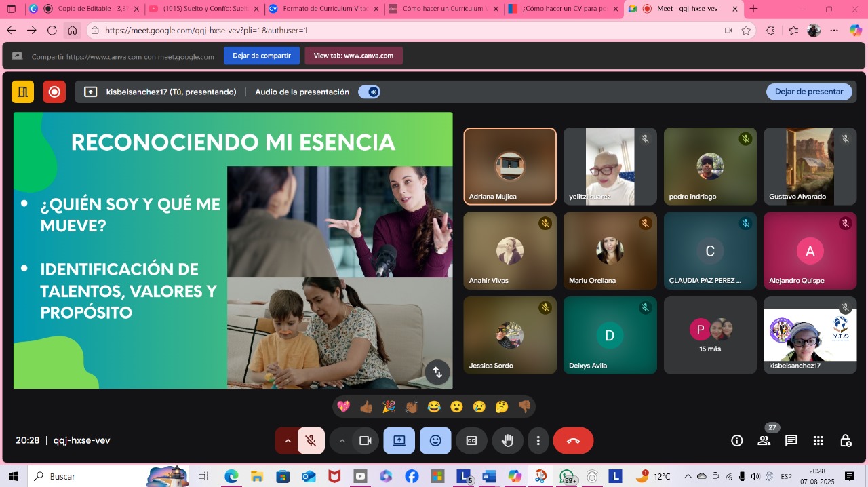Toggle the camera on or off
The image size is (868, 487).
pos(366,441)
